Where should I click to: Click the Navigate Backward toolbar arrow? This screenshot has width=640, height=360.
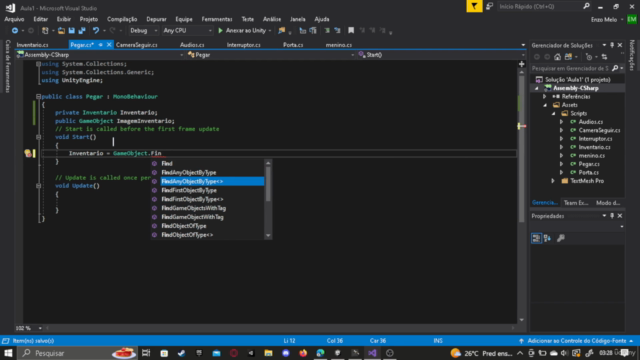(x=15, y=31)
